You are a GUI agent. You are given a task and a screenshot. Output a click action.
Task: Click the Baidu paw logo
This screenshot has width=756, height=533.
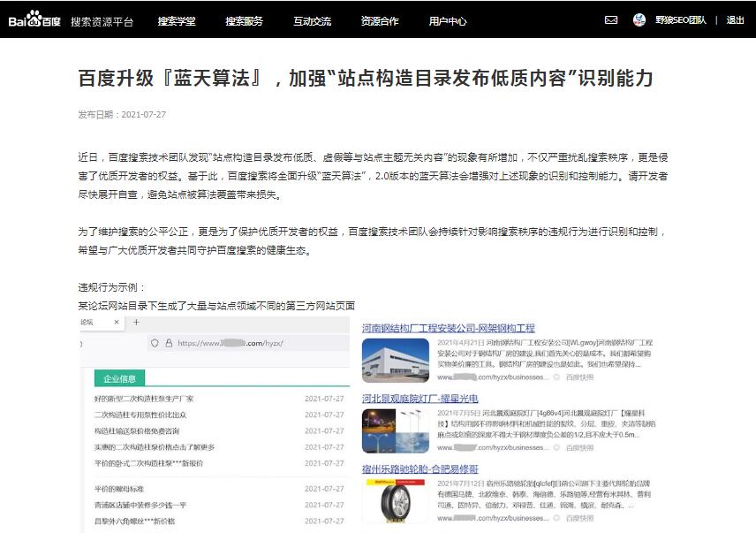click(x=35, y=19)
